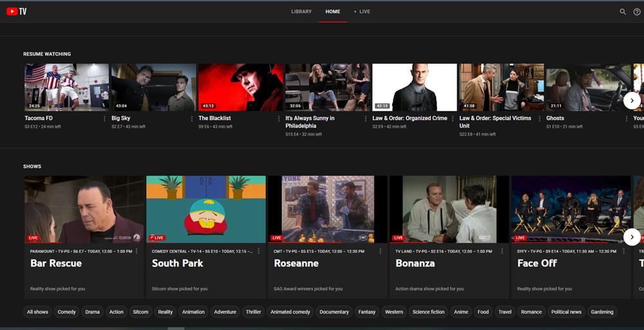Play the Ghosts thumbnail
The image size is (644, 330).
click(x=588, y=87)
